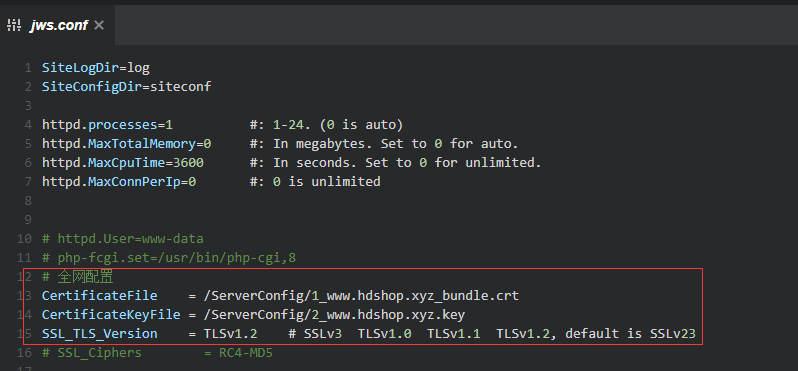Click httpd.MaxCpuTime=3600 setting

pos(123,163)
